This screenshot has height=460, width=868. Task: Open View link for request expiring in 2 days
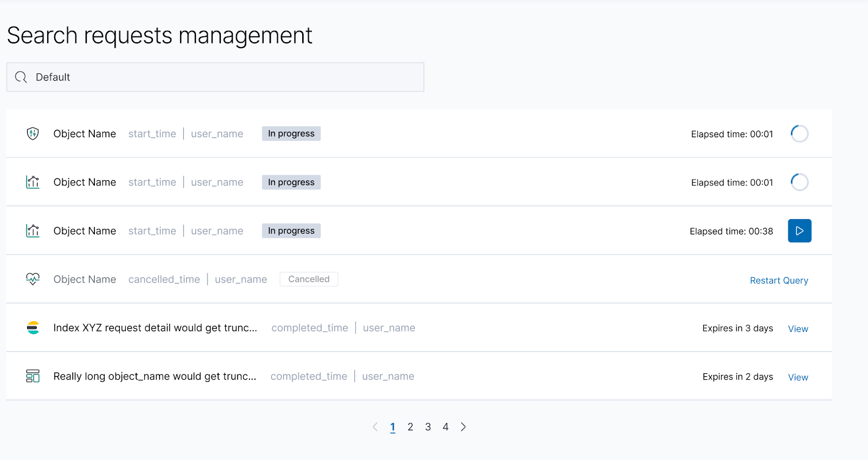click(798, 377)
